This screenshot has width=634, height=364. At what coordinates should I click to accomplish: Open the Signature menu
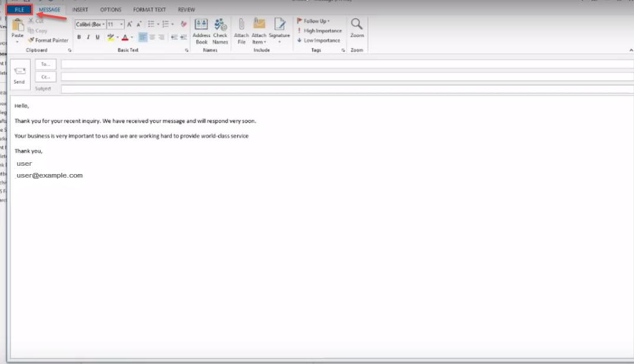(280, 31)
